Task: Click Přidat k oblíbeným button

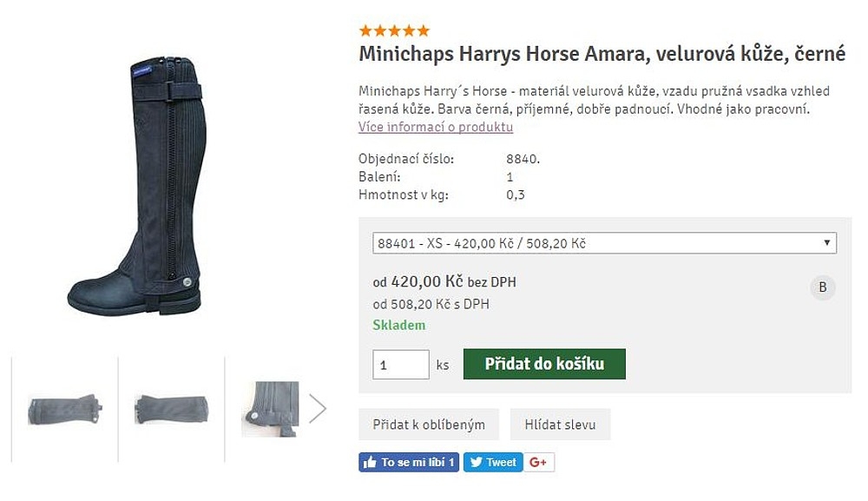Action: tap(429, 425)
